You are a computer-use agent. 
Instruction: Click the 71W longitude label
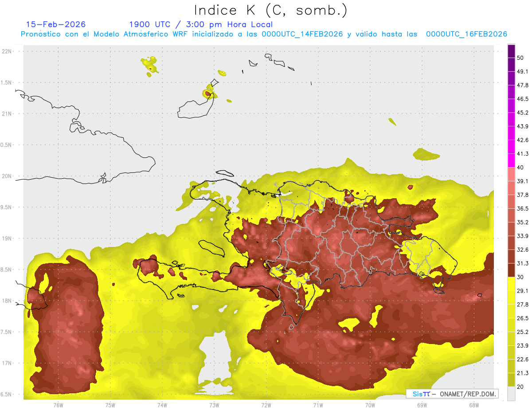(318, 405)
